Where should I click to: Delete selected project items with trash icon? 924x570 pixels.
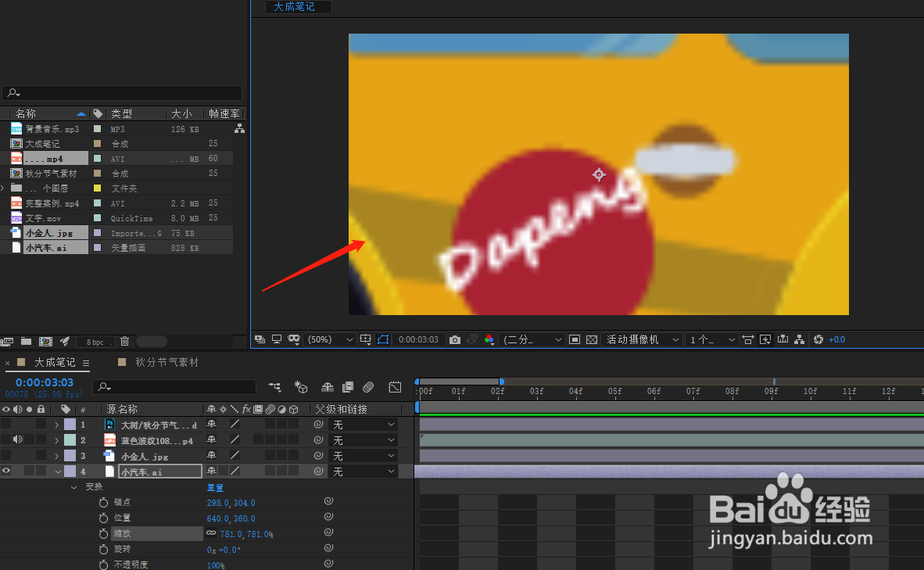pyautogui.click(x=124, y=341)
